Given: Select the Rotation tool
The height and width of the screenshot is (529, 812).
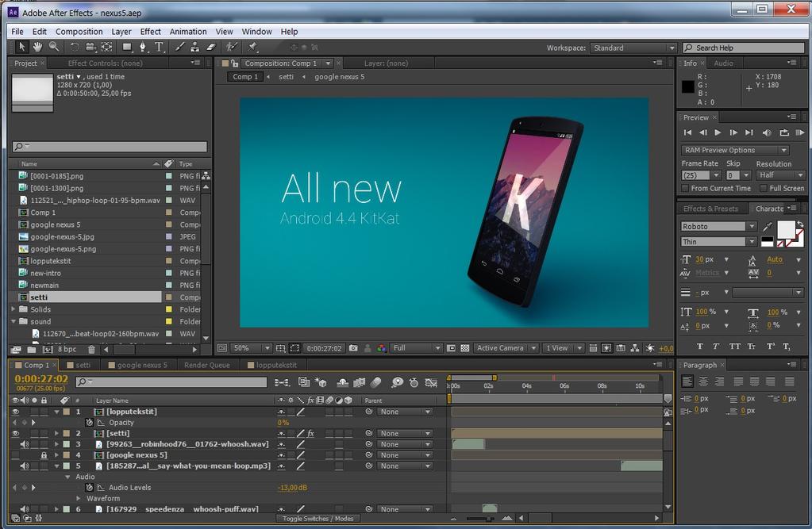Looking at the screenshot, I should 75,47.
